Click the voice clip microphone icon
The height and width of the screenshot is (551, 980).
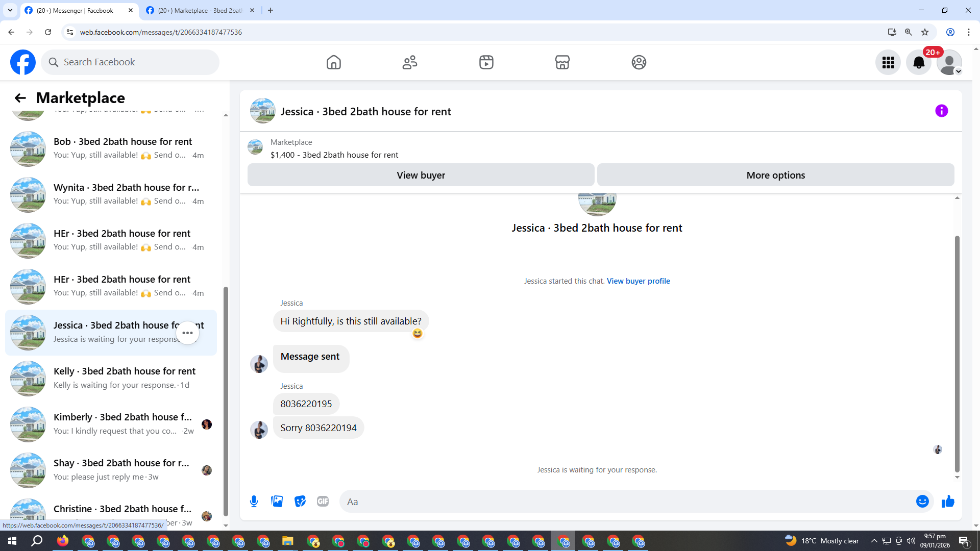(x=254, y=502)
